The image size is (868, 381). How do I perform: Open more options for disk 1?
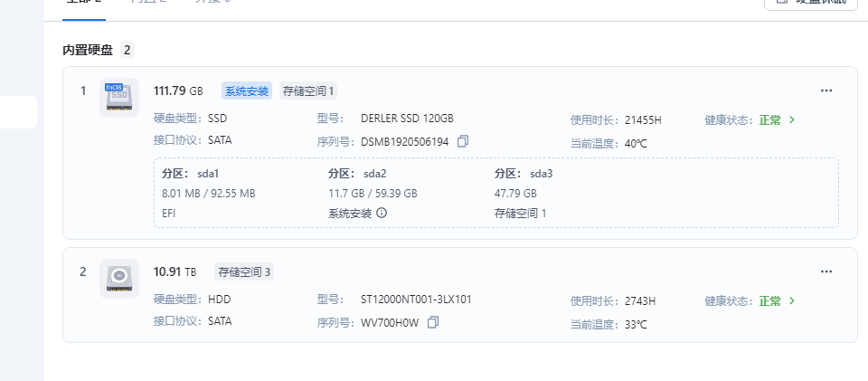pyautogui.click(x=826, y=90)
